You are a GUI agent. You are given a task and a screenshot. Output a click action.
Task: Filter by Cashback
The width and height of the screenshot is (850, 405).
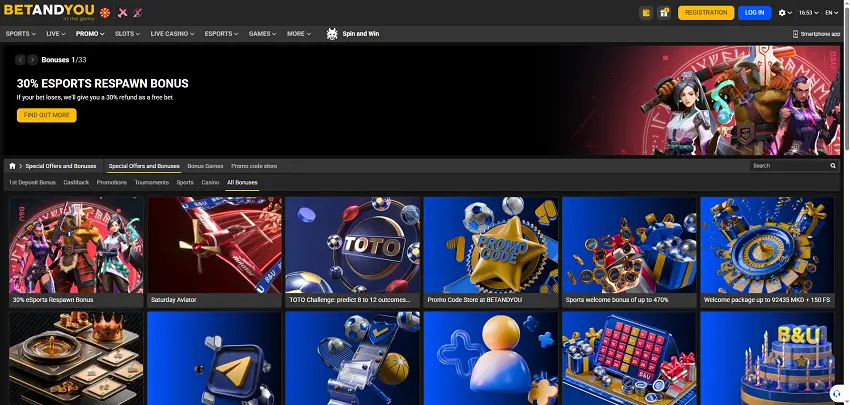pos(76,183)
